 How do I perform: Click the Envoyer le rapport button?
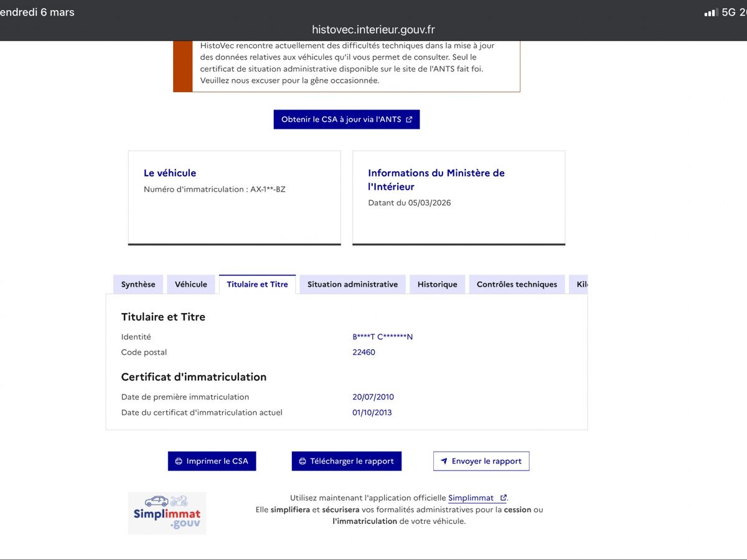pos(481,461)
